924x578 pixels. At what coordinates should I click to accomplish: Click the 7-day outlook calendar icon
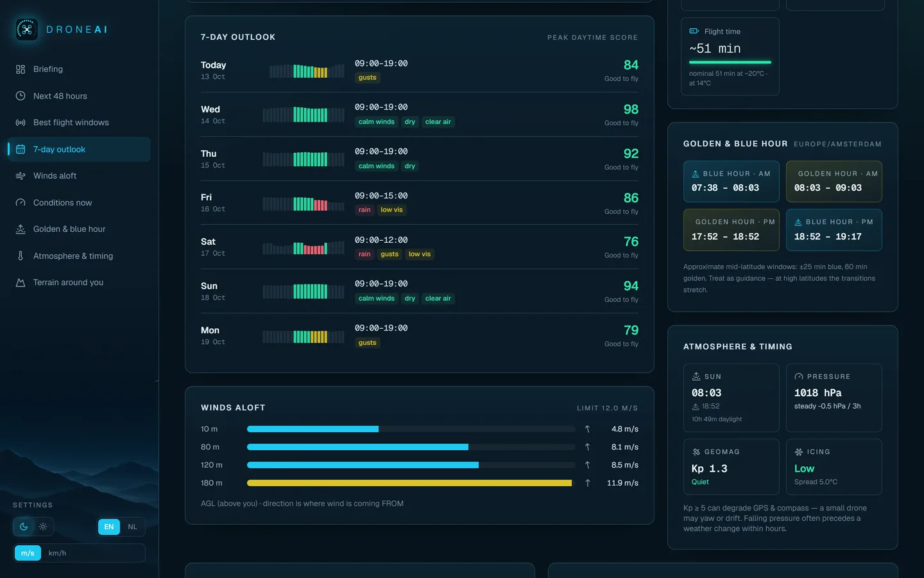point(21,149)
